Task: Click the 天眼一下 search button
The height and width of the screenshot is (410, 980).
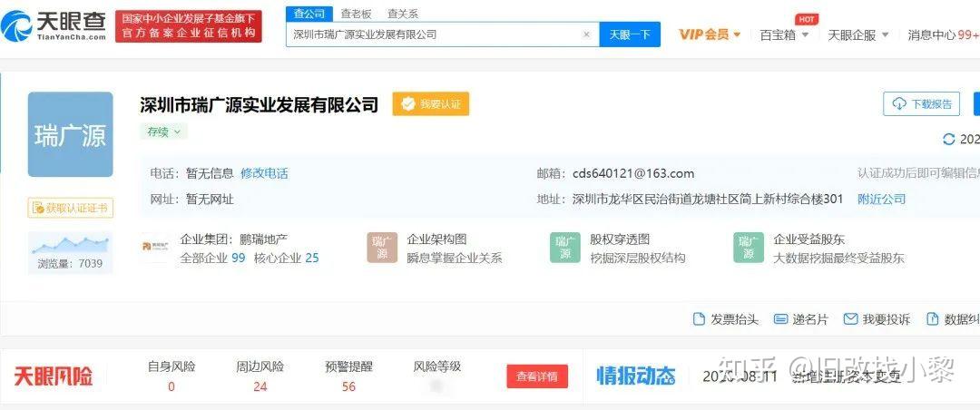Action: pyautogui.click(x=630, y=34)
